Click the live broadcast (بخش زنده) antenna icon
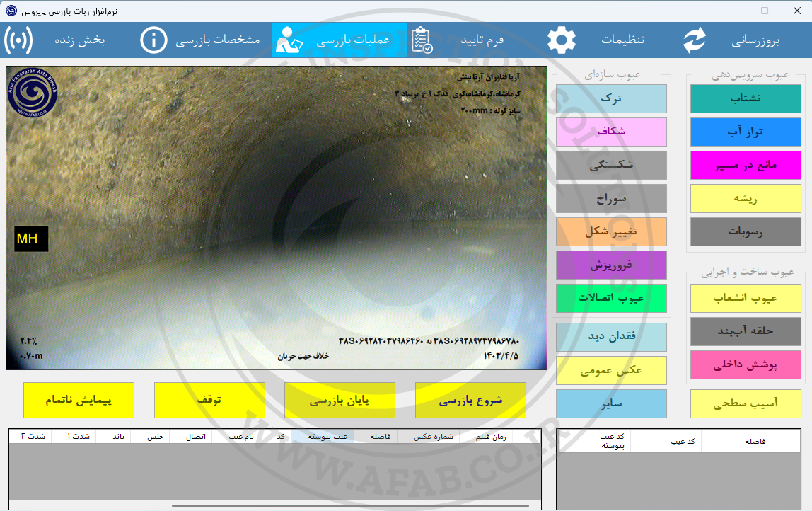 click(x=19, y=40)
